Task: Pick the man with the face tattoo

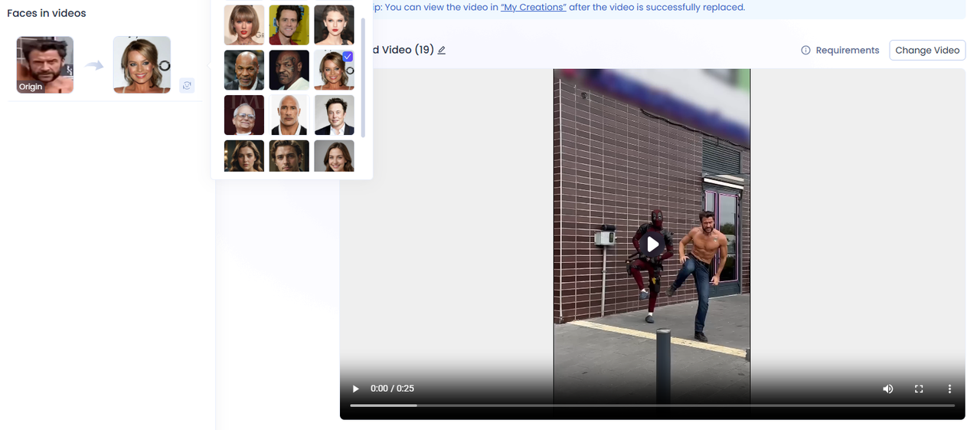Action: (289, 71)
